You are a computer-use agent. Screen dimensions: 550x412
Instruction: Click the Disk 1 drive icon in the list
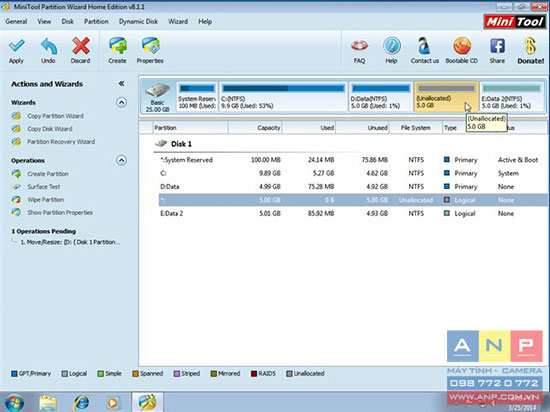pos(161,144)
